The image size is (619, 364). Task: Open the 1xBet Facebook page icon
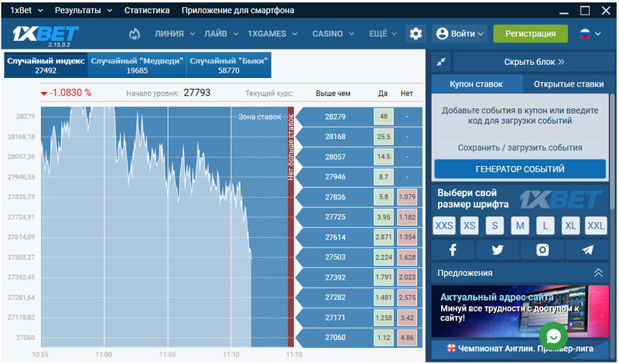point(453,250)
